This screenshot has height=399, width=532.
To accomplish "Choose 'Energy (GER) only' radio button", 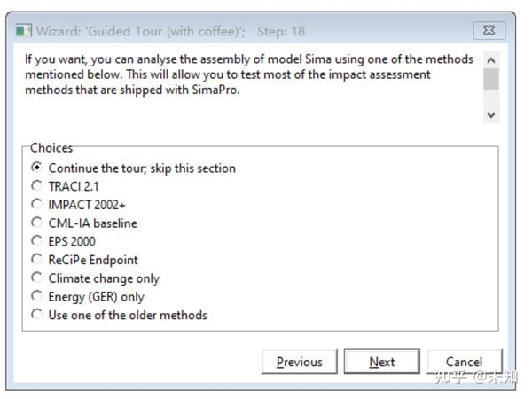I will click(x=36, y=297).
